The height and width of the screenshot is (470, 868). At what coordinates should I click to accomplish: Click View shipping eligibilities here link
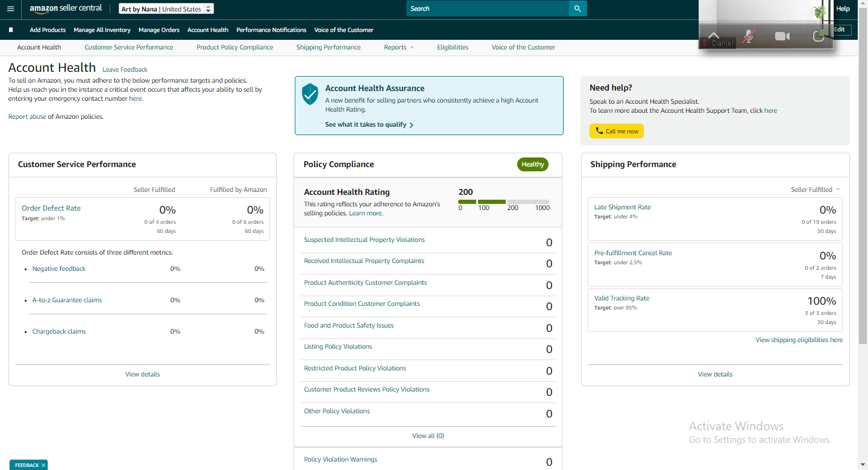(799, 340)
